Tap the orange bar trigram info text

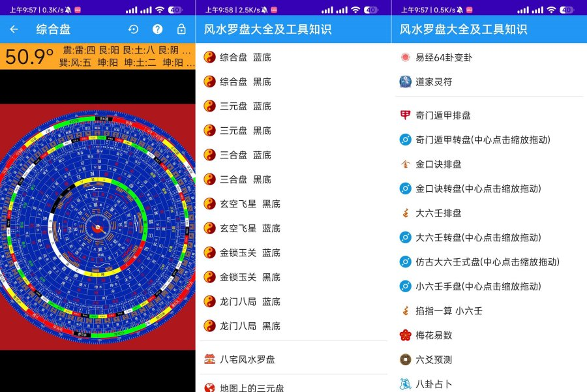pyautogui.click(x=127, y=56)
